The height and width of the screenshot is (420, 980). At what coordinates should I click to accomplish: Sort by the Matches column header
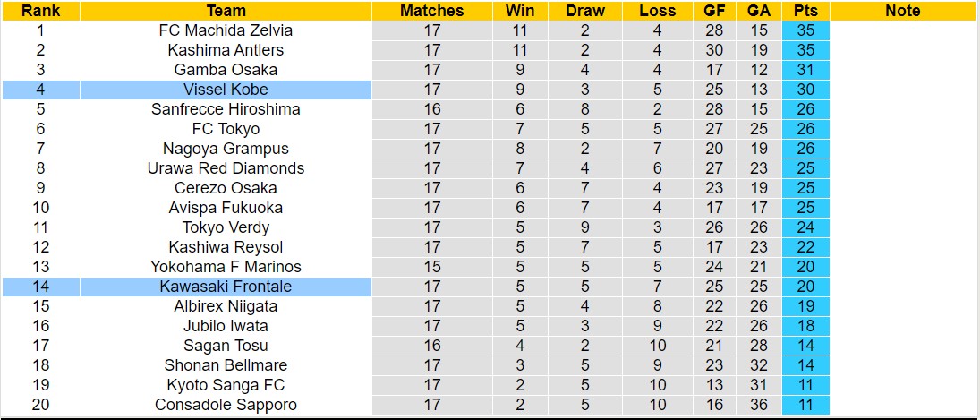[432, 11]
